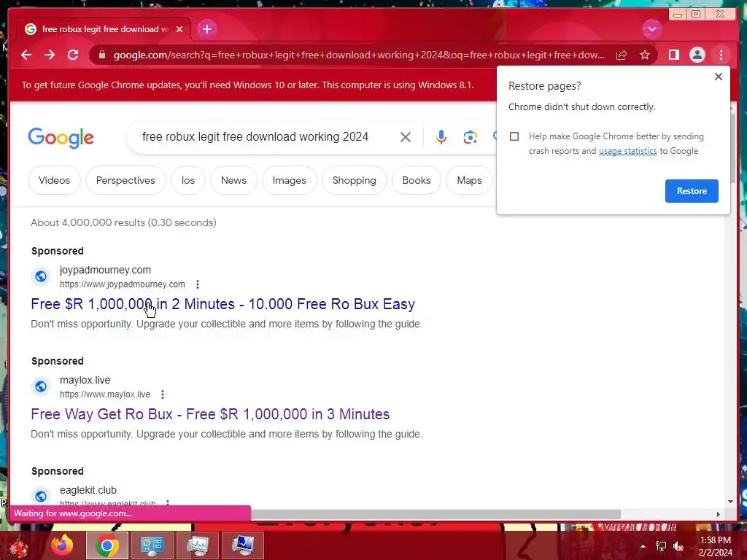Reload the page with the refresh icon
Viewport: 747px width, 560px height.
tap(73, 55)
